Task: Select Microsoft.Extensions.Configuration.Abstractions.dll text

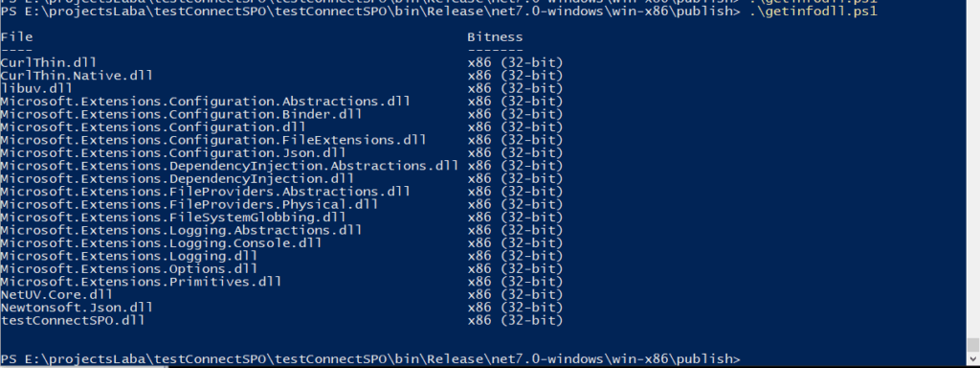Action: [206, 102]
